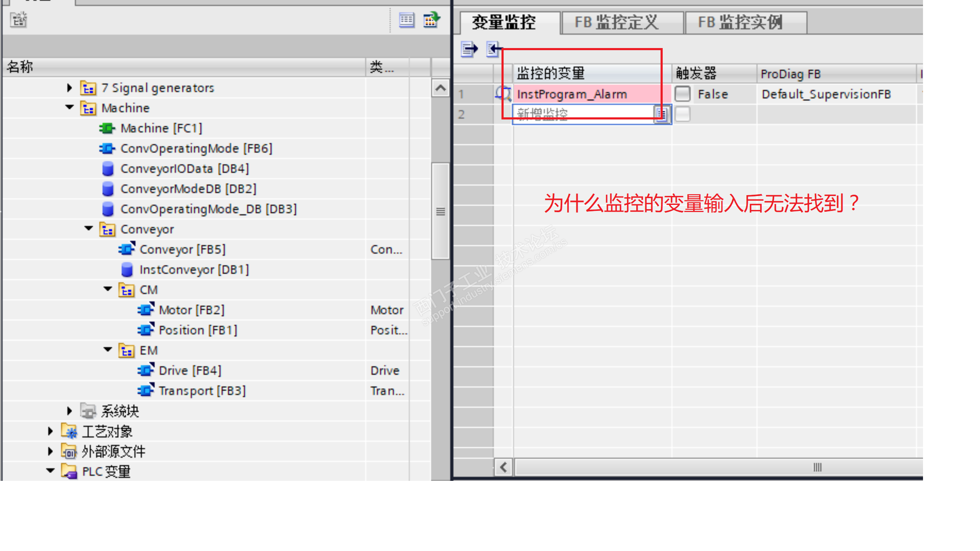The image size is (980, 551).
Task: Collapse the Machine folder
Action: [70, 108]
